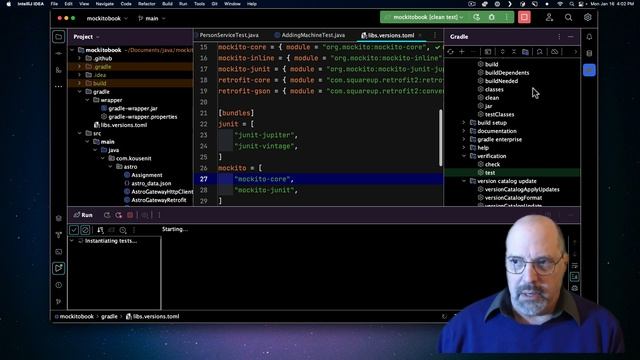This screenshot has width=640, height=360.
Task: Expand all nodes in Gradle tree
Action: pos(502,52)
